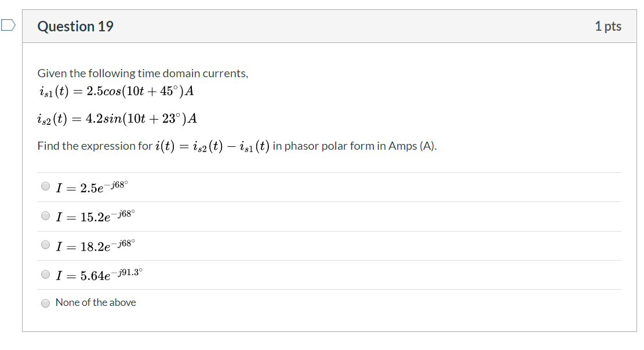
Task: Click the last answer's radio circle
Action: point(45,302)
